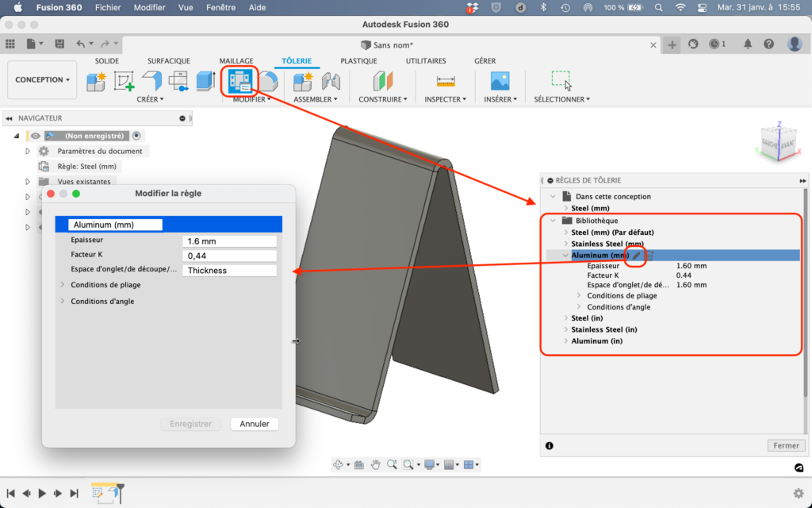Expand Conditions d'angle in Modifier la règle

click(x=63, y=301)
